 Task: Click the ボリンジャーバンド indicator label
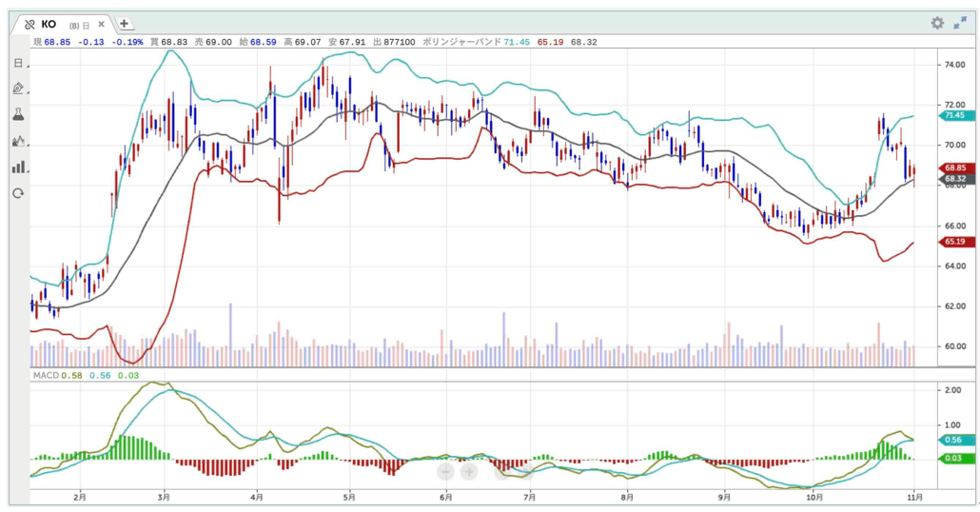pos(461,42)
